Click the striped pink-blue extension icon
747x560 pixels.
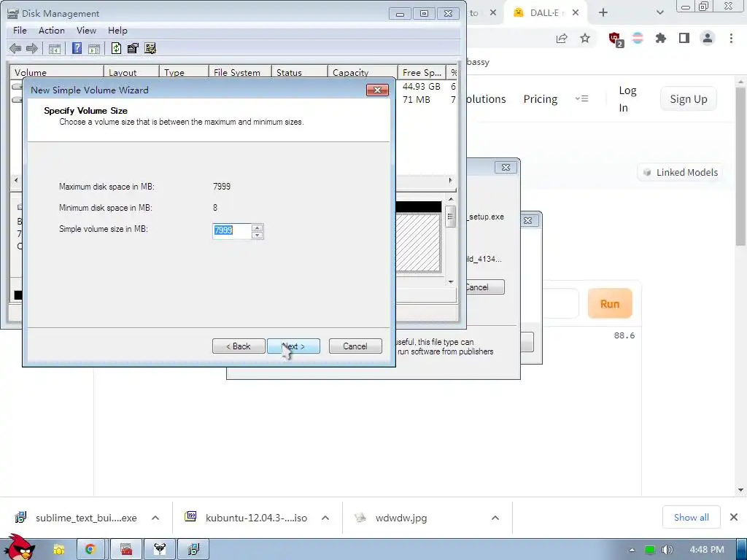tap(638, 39)
